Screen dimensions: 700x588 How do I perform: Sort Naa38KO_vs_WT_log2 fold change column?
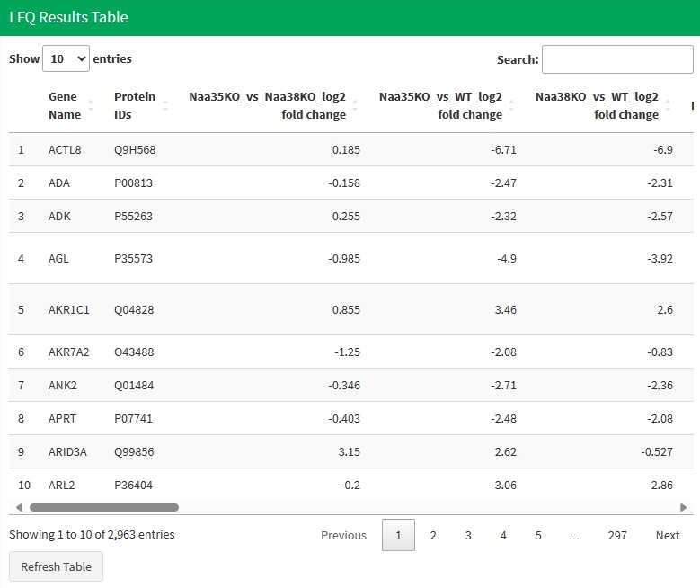tap(668, 106)
